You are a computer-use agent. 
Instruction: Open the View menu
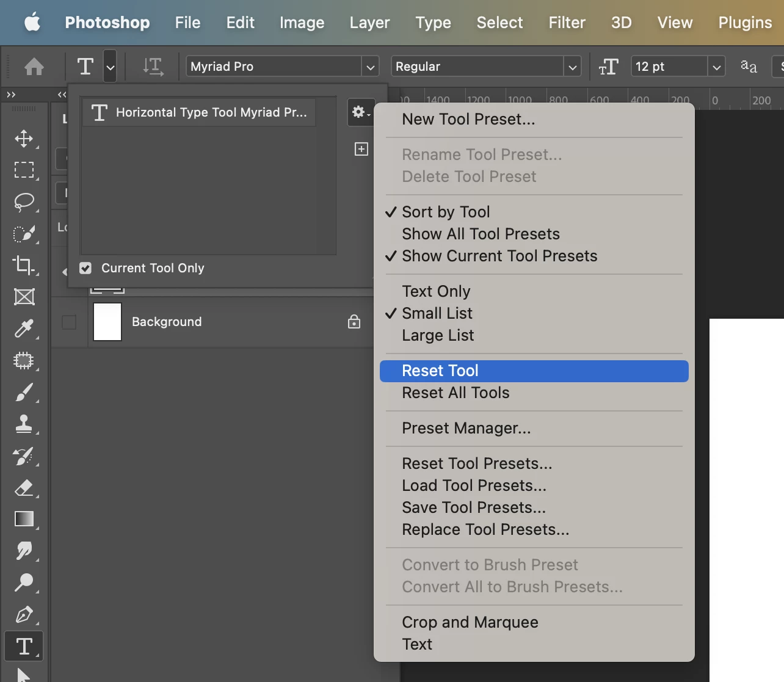point(675,23)
